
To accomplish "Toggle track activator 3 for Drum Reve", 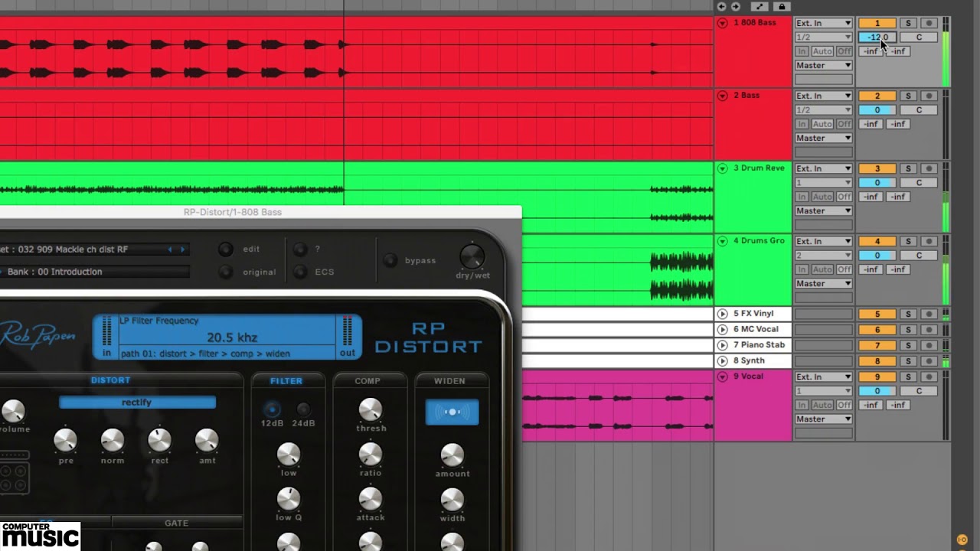I will [877, 168].
